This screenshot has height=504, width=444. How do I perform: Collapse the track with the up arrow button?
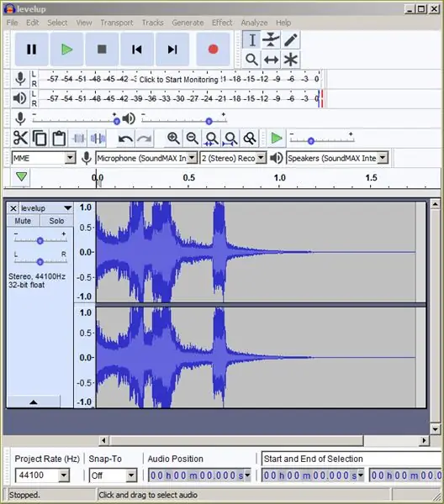coord(34,402)
